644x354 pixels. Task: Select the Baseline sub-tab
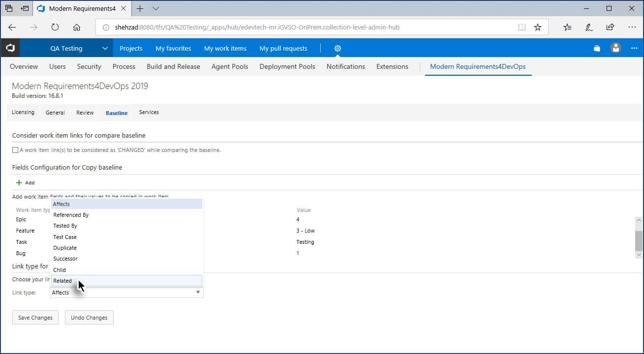point(117,113)
